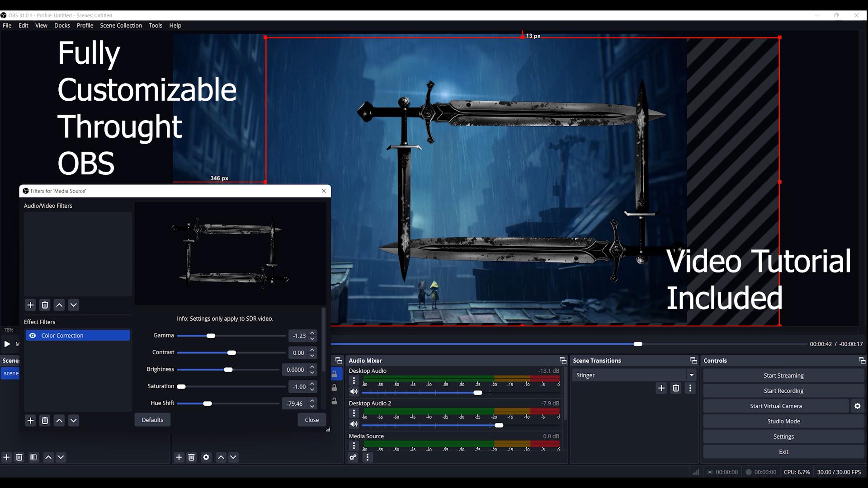Remove selected audio/video filter with trash icon
Image resolution: width=868 pixels, height=488 pixels.
click(x=45, y=305)
